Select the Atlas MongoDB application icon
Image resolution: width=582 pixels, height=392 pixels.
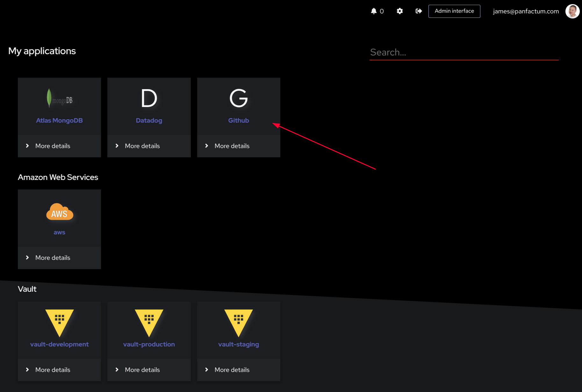pyautogui.click(x=59, y=98)
